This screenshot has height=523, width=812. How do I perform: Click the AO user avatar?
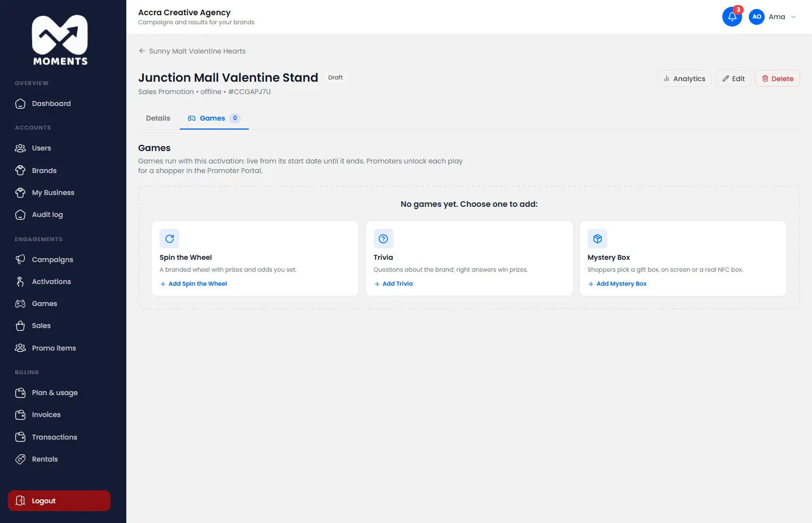tap(757, 17)
